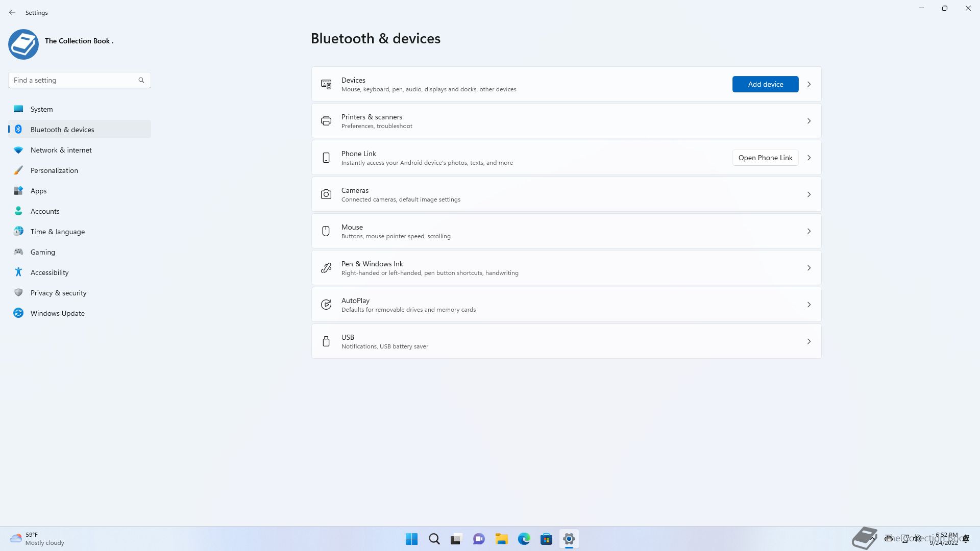Expand the USB row chevron
The width and height of the screenshot is (980, 551).
(809, 341)
